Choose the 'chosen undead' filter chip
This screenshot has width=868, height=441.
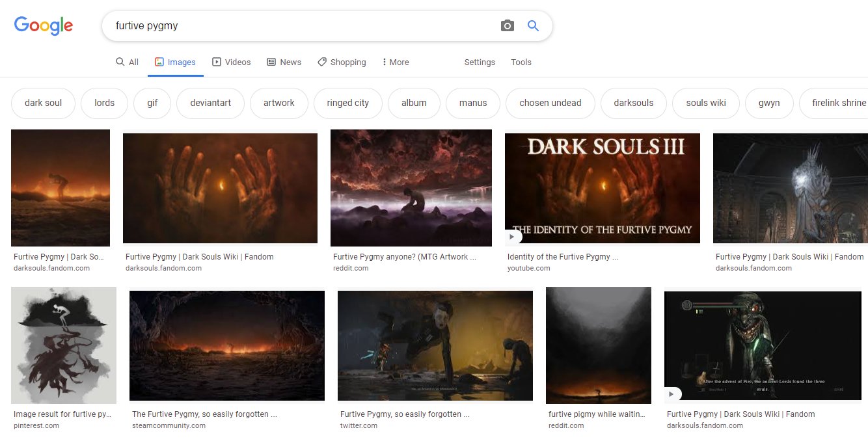[550, 103]
